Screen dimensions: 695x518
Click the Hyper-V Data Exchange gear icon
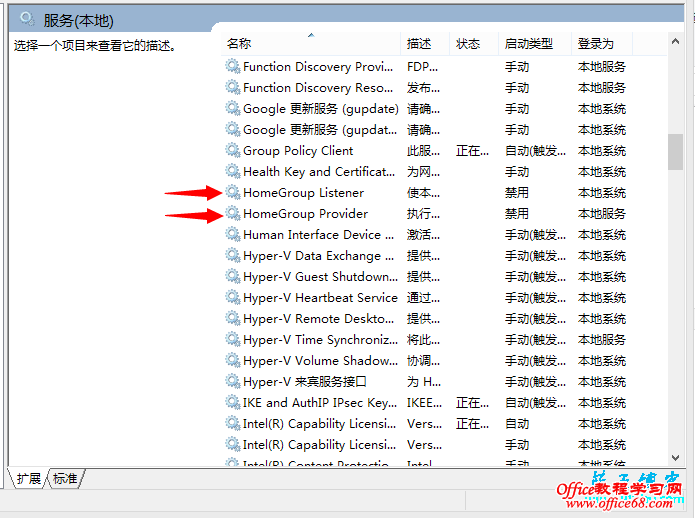[233, 255]
